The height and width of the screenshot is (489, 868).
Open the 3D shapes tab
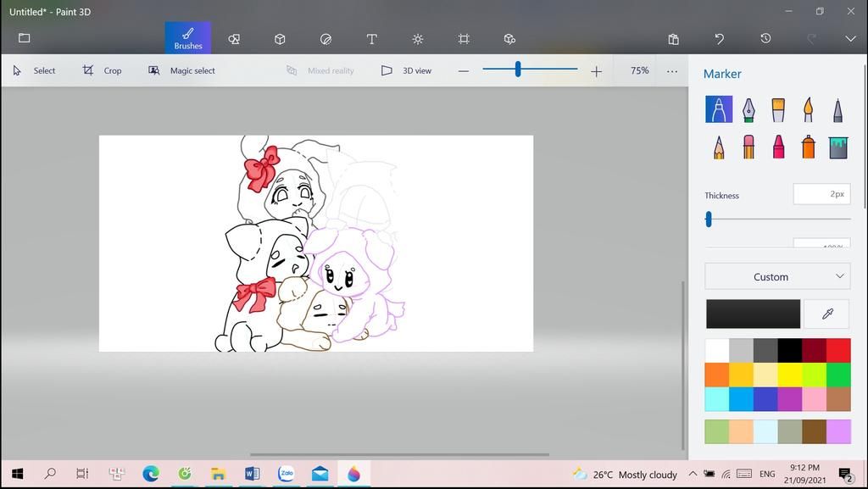tap(280, 39)
